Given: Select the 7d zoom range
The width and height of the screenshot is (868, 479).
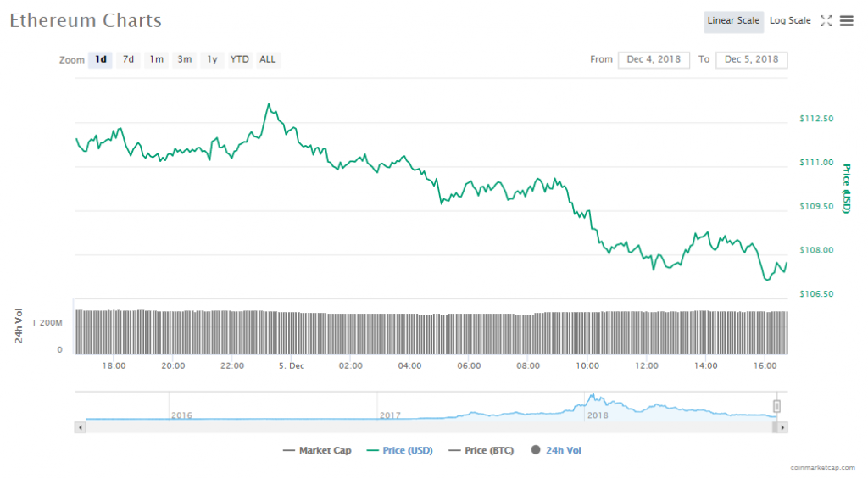Looking at the screenshot, I should (x=128, y=59).
